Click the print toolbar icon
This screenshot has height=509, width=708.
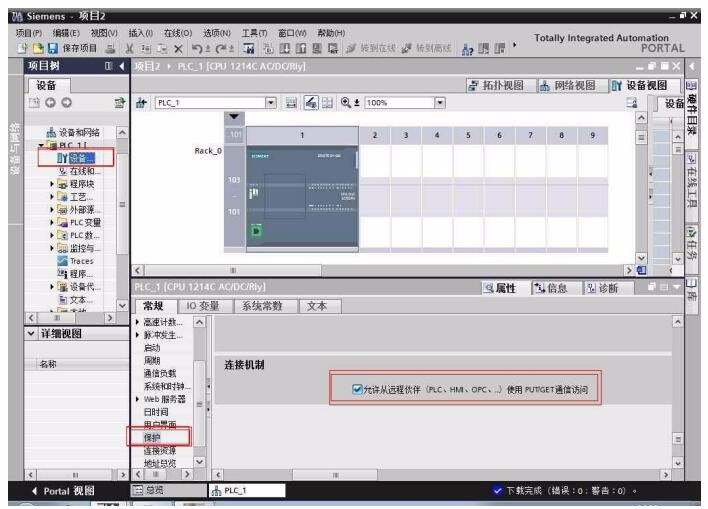pyautogui.click(x=111, y=48)
